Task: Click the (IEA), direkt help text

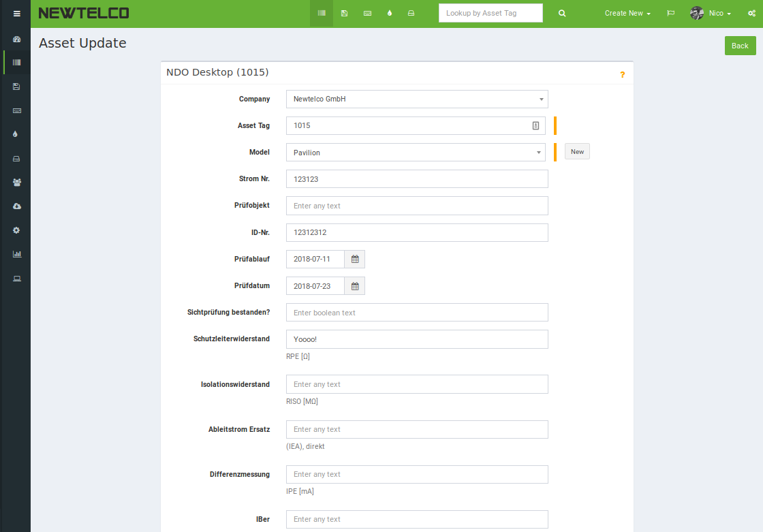Action: point(305,446)
